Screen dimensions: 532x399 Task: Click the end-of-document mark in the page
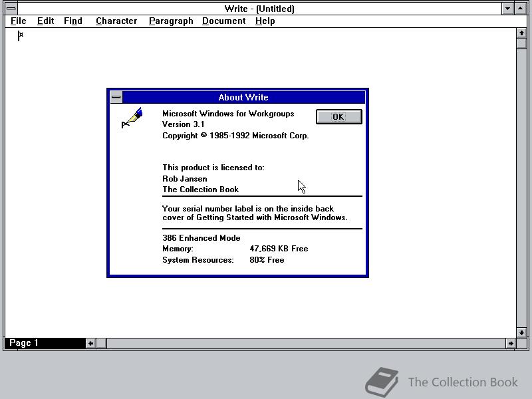pyautogui.click(x=21, y=35)
